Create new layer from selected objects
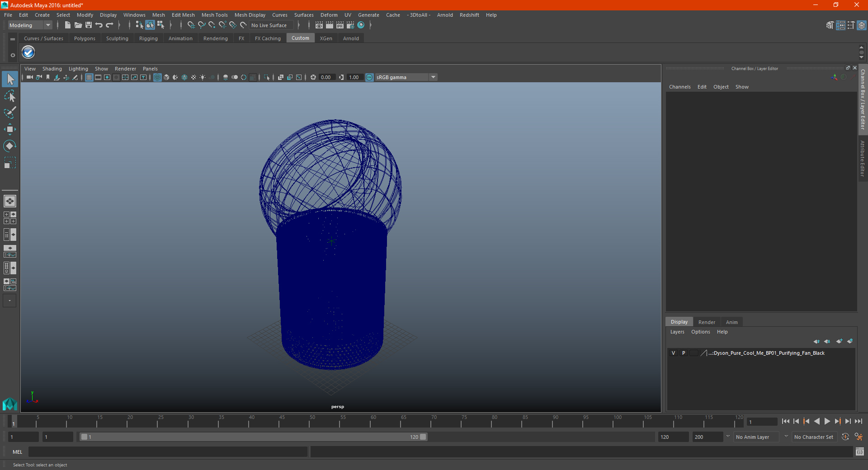The width and height of the screenshot is (868, 470). point(850,341)
